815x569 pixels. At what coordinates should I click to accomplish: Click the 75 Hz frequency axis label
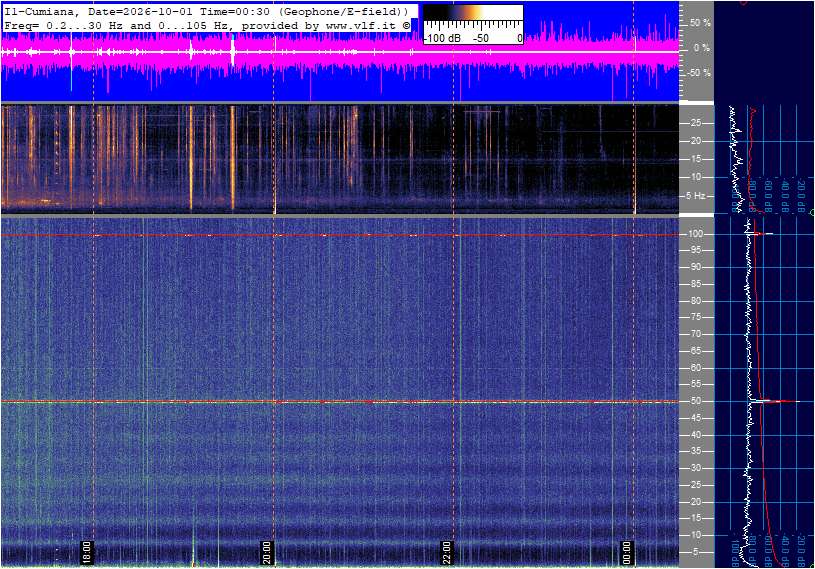695,317
